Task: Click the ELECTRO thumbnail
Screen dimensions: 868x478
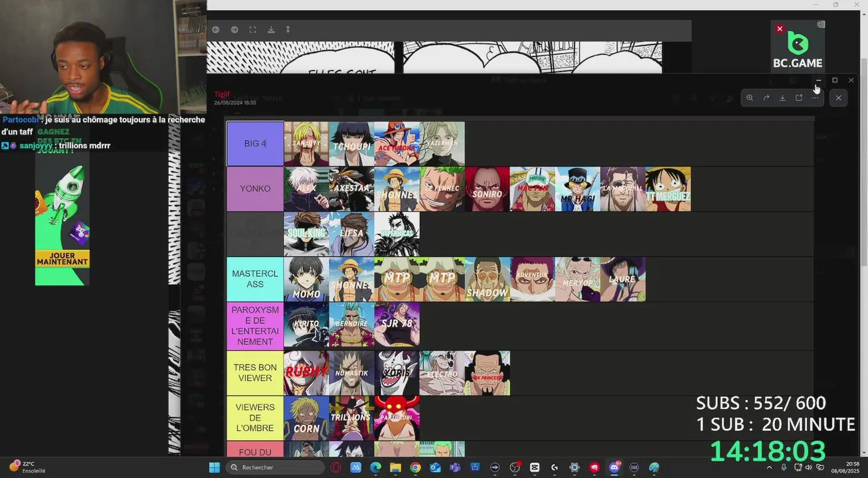Action: tap(442, 373)
